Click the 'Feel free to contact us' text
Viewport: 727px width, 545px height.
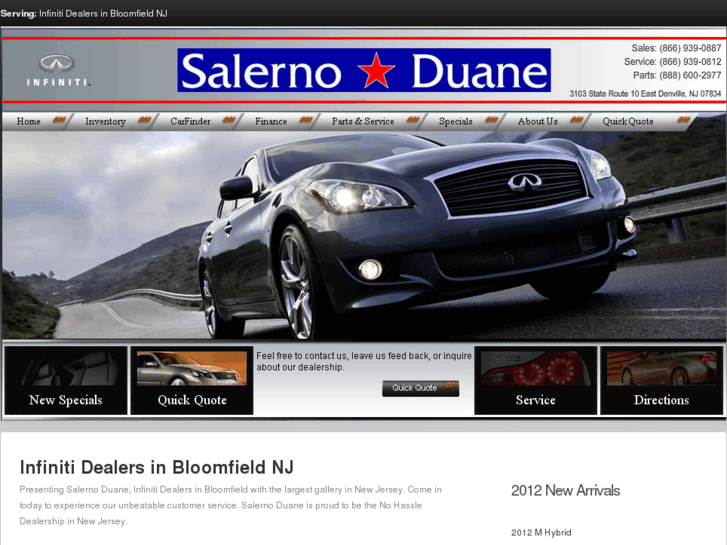364,361
